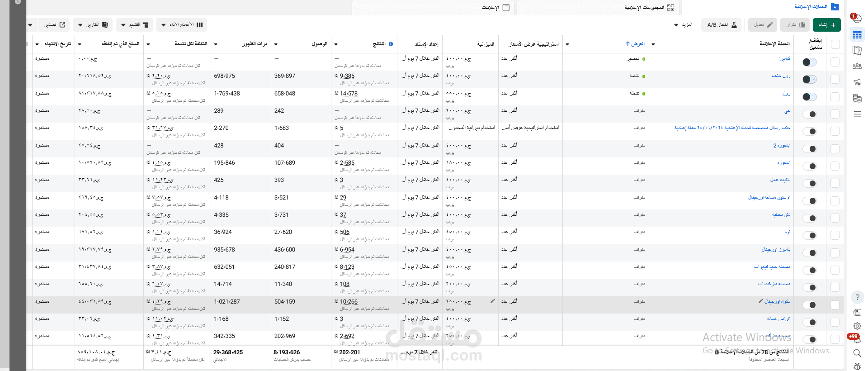Switch to المجموعات الإعلانية ad sets tab

tap(649, 8)
